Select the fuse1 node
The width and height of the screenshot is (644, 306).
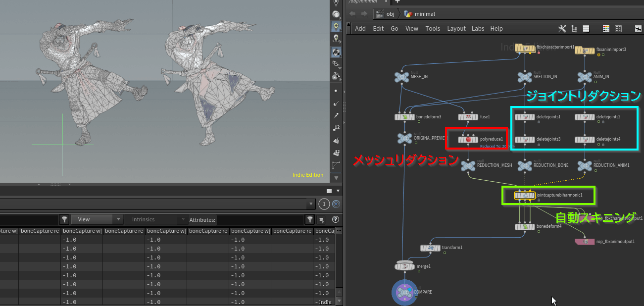[x=468, y=117]
